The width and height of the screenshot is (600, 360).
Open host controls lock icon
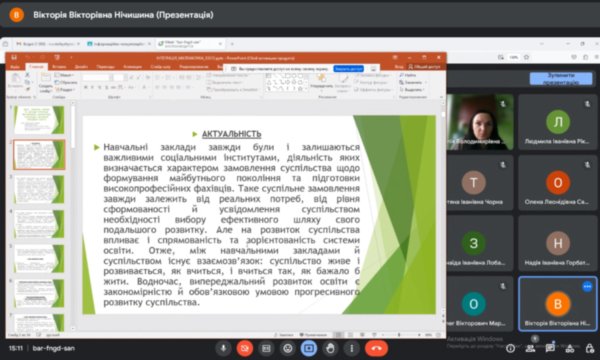pos(590,348)
